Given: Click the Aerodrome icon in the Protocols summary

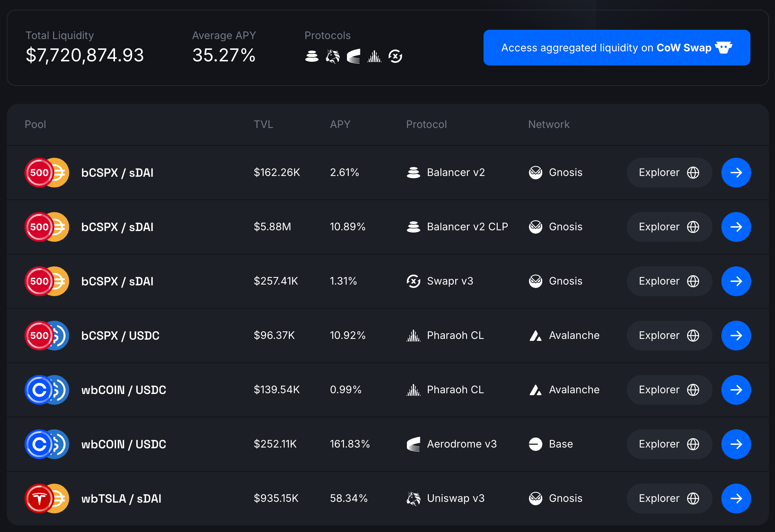Looking at the screenshot, I should click(x=354, y=56).
